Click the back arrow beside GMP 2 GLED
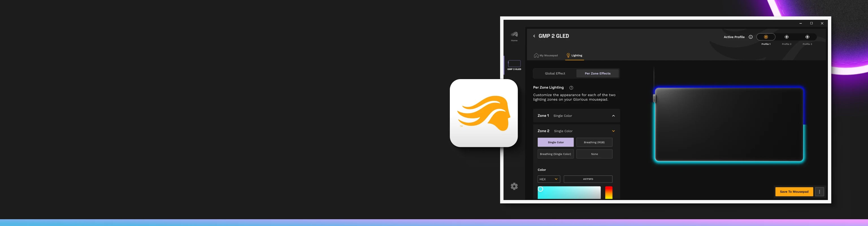Image resolution: width=868 pixels, height=226 pixels. [534, 36]
